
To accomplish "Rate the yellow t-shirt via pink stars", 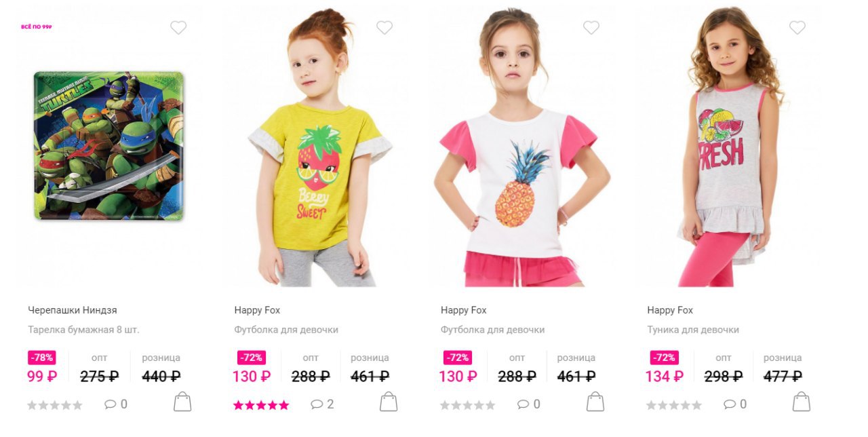I will (261, 405).
